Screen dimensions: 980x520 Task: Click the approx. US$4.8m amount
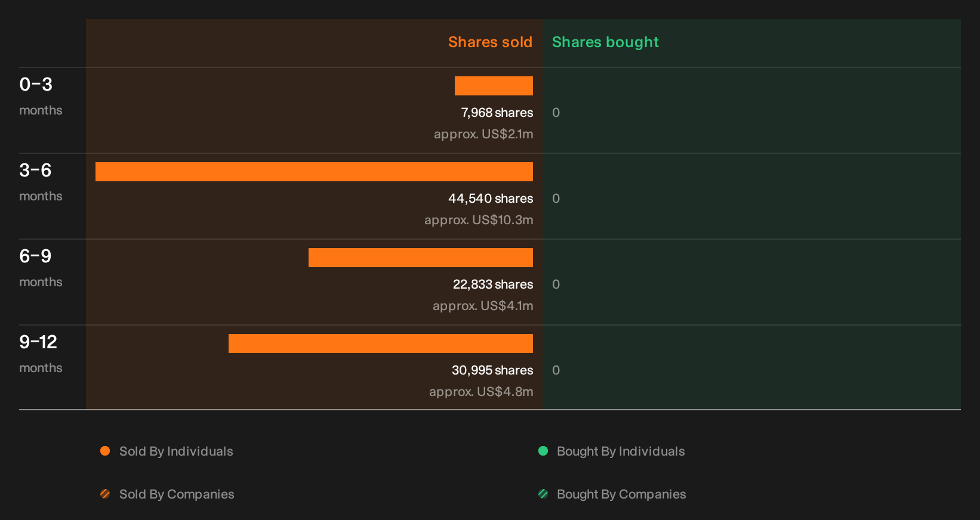pos(481,392)
